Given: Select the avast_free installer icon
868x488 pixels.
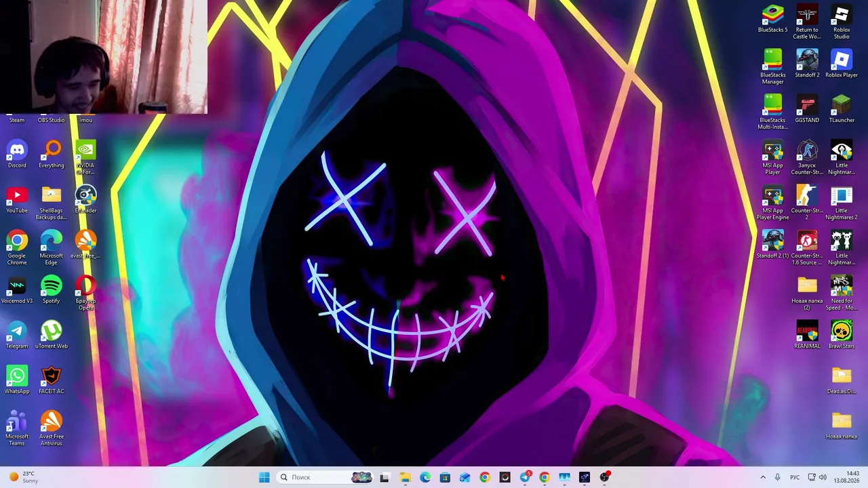Looking at the screenshot, I should point(85,245).
